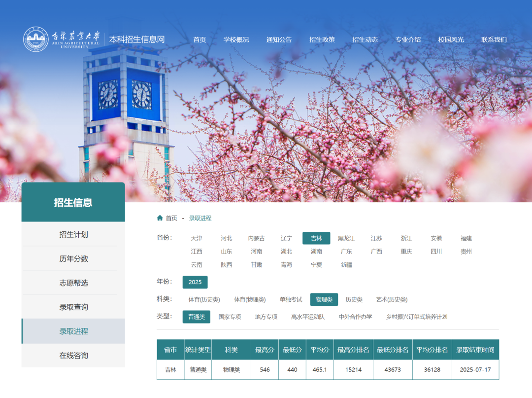Image resolution: width=532 pixels, height=398 pixels.
Task: Open the 录取查询 sidebar page
Action: tap(73, 307)
